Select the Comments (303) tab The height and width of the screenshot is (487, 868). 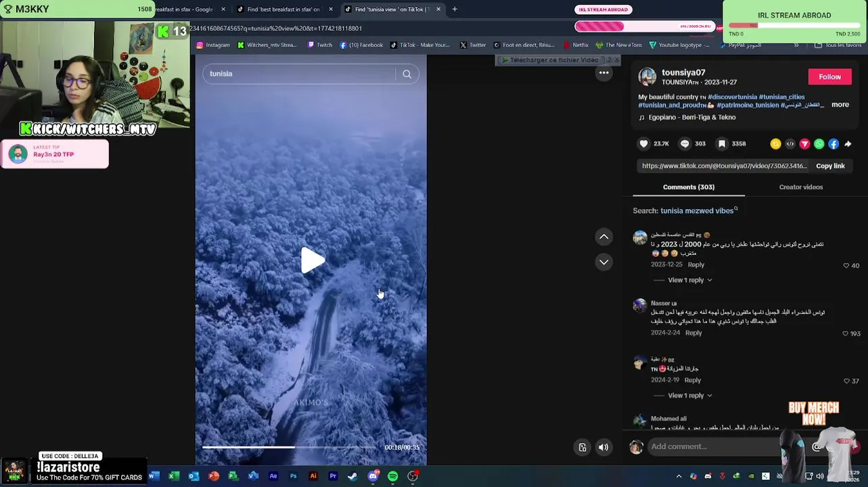688,187
